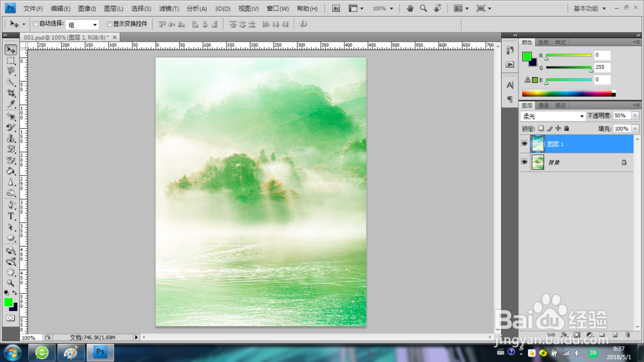The image size is (644, 362).
Task: Switch to the 路径 tab
Action: 560,106
